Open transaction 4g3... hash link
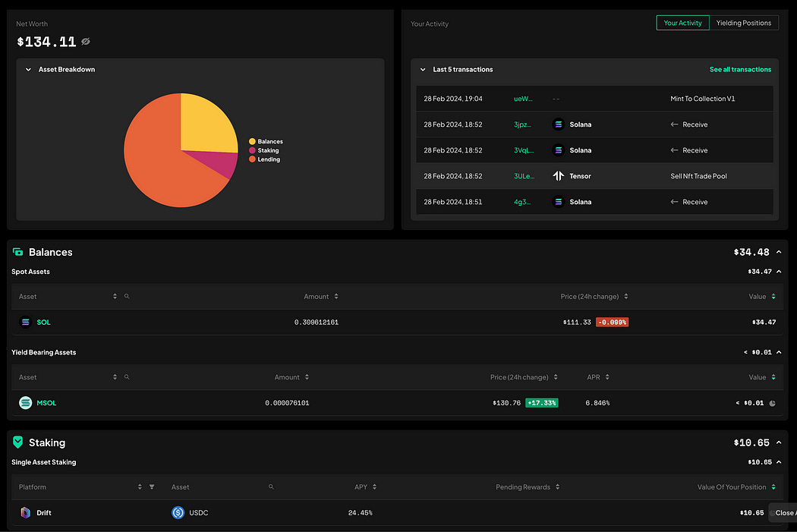797x532 pixels. click(x=522, y=202)
